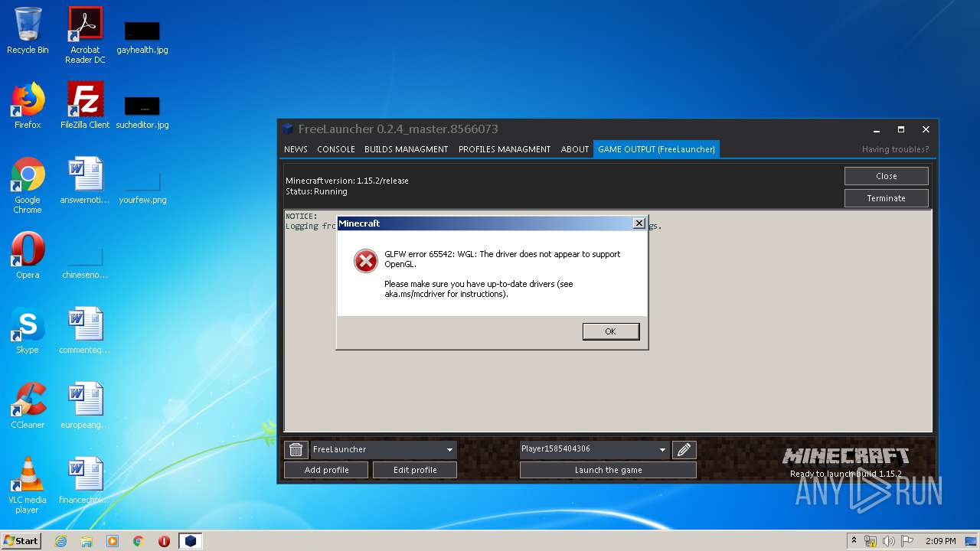Select the Opera desktop shortcut
The image size is (980, 551).
pyautogui.click(x=28, y=256)
